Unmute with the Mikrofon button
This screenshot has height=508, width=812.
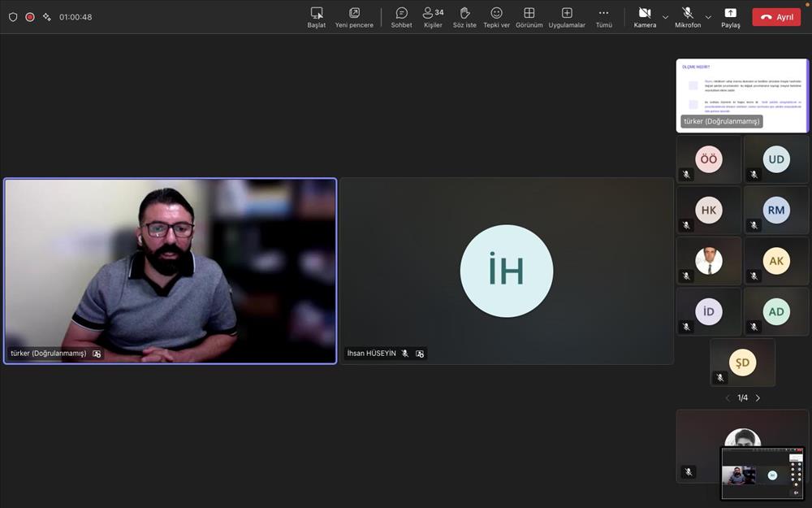click(688, 17)
